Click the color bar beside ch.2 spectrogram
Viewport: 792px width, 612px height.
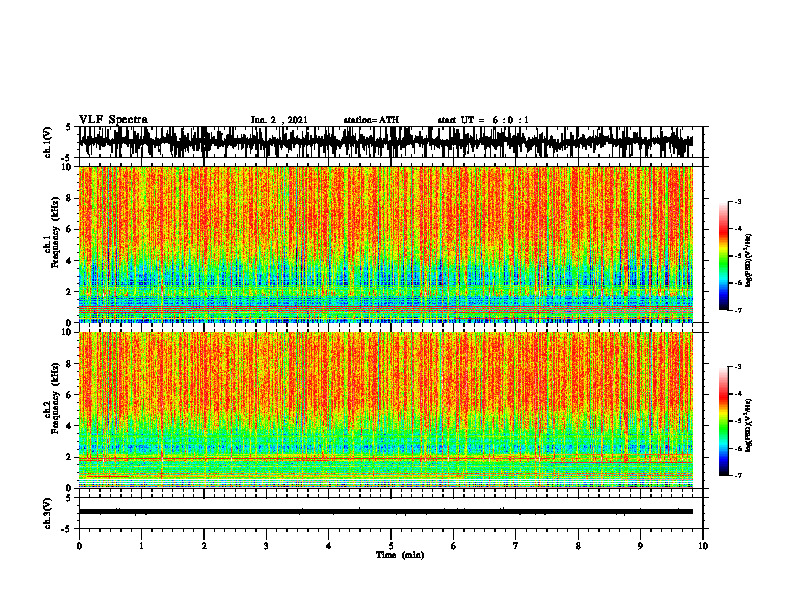(x=723, y=421)
